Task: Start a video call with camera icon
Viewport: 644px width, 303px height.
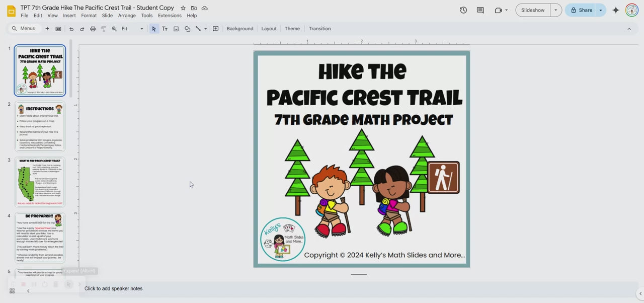Action: click(x=498, y=10)
